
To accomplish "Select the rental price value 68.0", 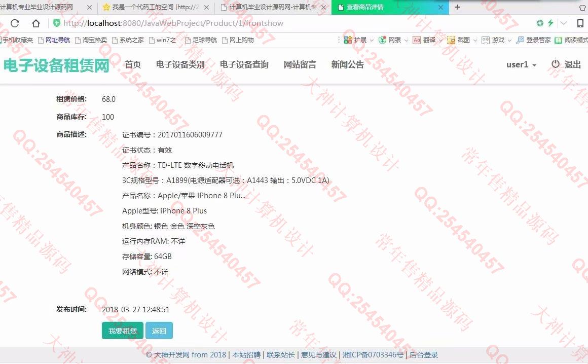I will coord(109,99).
